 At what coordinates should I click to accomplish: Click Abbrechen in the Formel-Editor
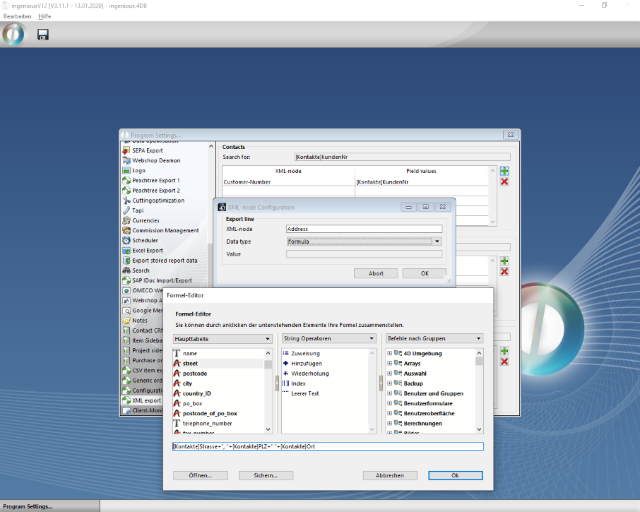pyautogui.click(x=389, y=475)
